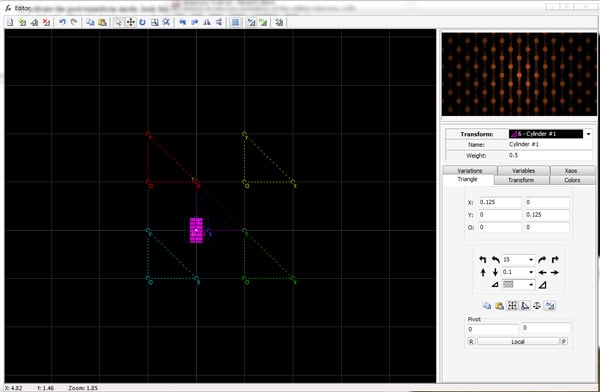Delete transform using the red X icon
600x392 pixels.
[46, 22]
